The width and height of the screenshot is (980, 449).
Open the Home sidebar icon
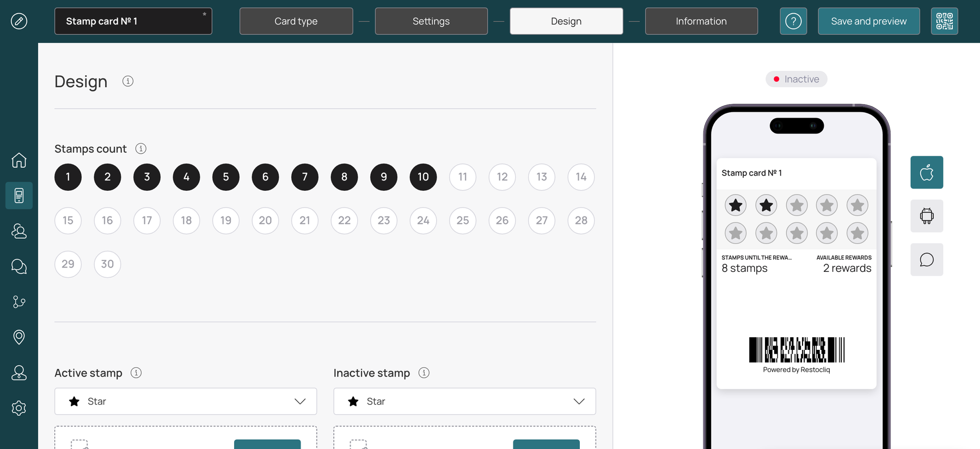tap(19, 160)
